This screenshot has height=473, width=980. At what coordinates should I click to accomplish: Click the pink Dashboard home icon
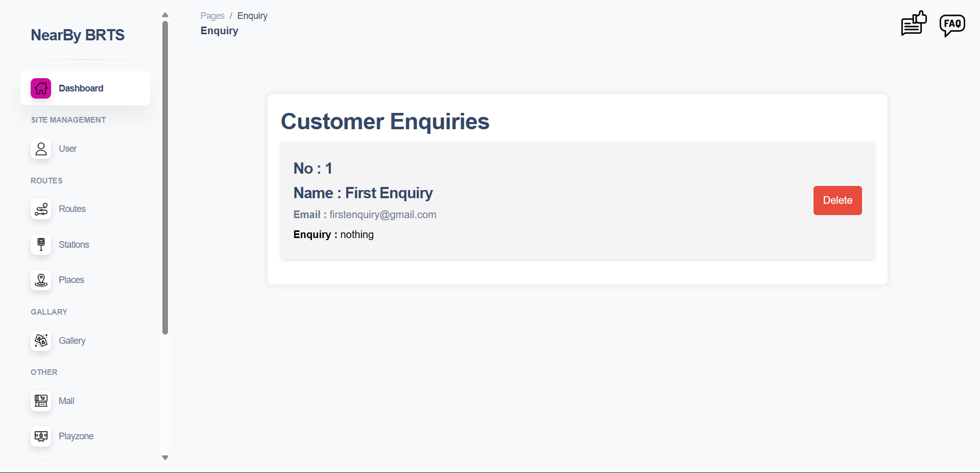point(41,88)
